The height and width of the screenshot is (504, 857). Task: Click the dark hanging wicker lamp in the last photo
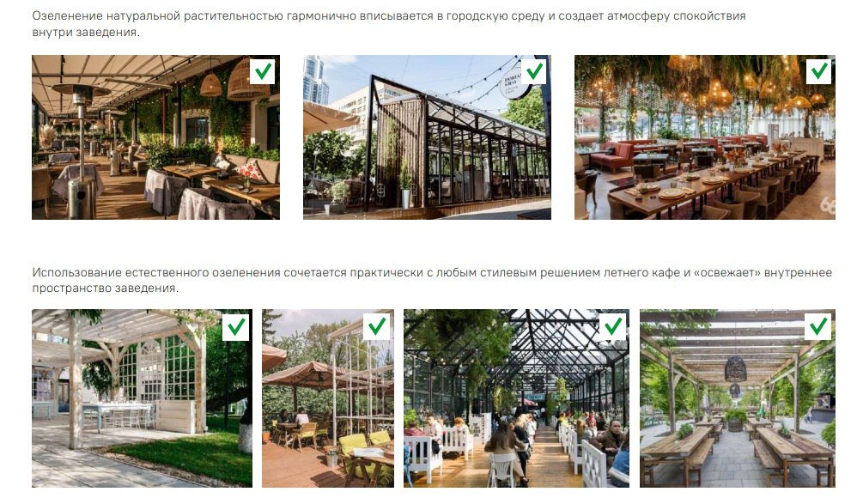click(x=736, y=369)
